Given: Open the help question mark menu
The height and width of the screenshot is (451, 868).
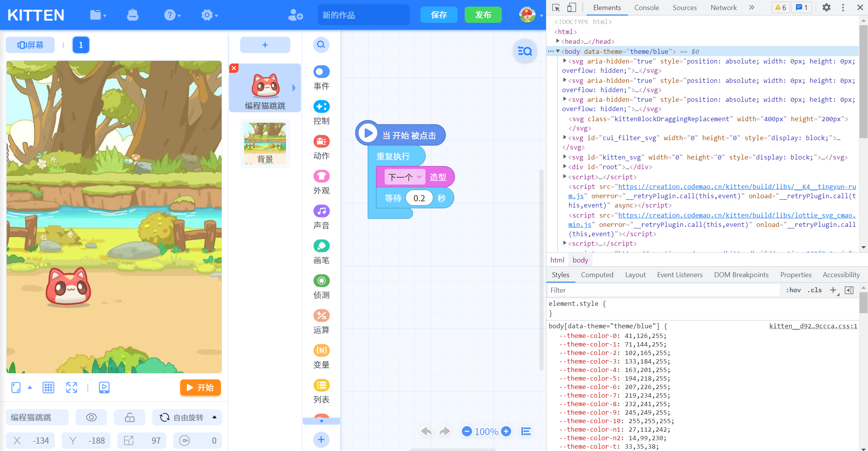Looking at the screenshot, I should pos(172,15).
